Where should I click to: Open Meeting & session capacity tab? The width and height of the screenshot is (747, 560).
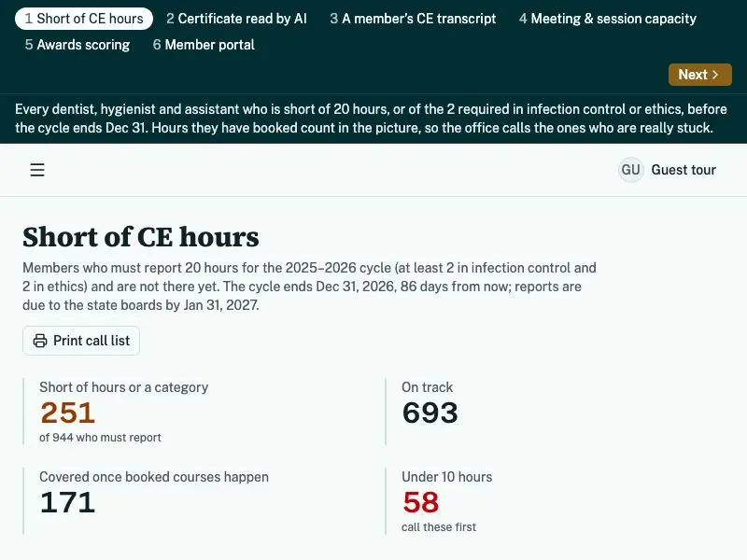point(608,19)
